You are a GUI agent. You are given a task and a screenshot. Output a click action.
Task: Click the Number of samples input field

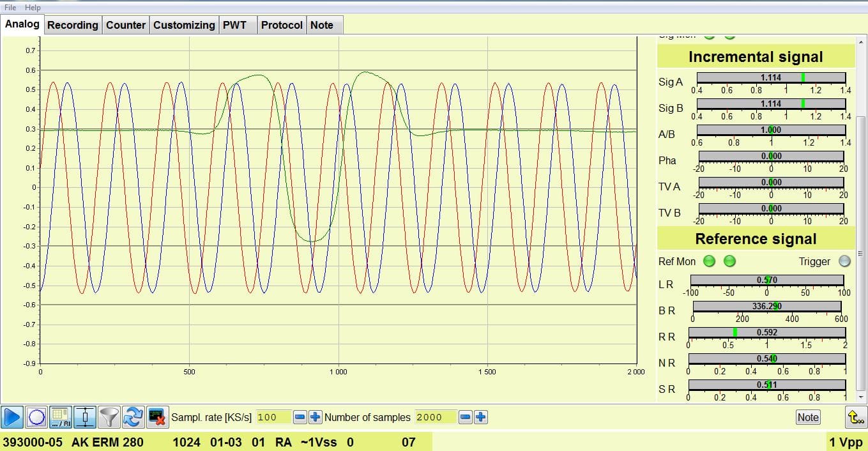(436, 417)
